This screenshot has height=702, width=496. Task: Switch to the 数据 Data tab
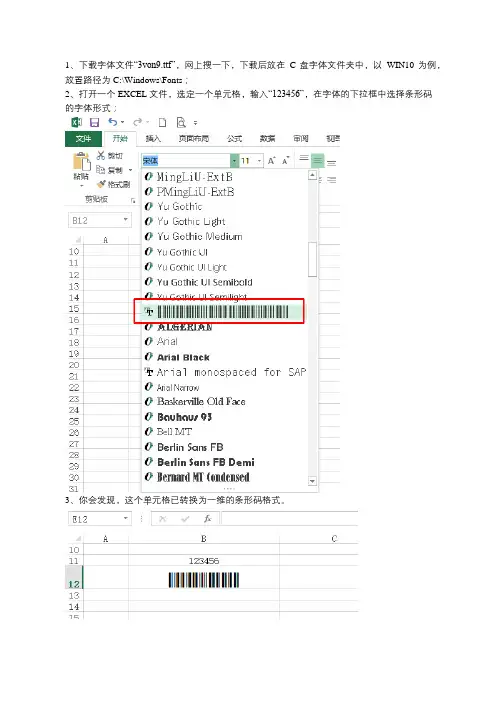coord(268,139)
